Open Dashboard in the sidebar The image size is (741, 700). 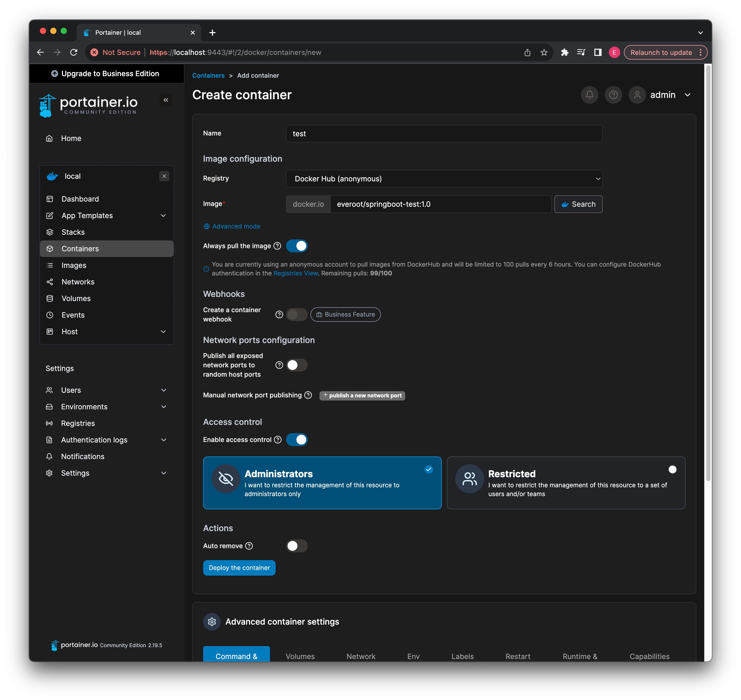tap(106, 199)
